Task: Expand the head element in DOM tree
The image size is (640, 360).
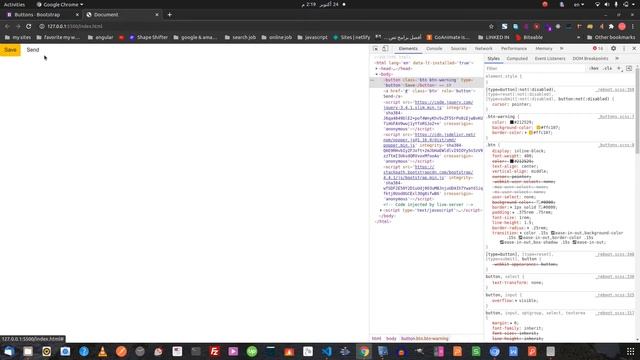Action: click(377, 69)
